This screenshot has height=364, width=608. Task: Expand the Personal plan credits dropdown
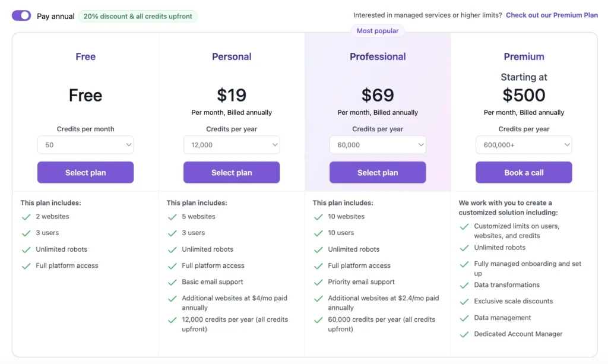coord(232,145)
